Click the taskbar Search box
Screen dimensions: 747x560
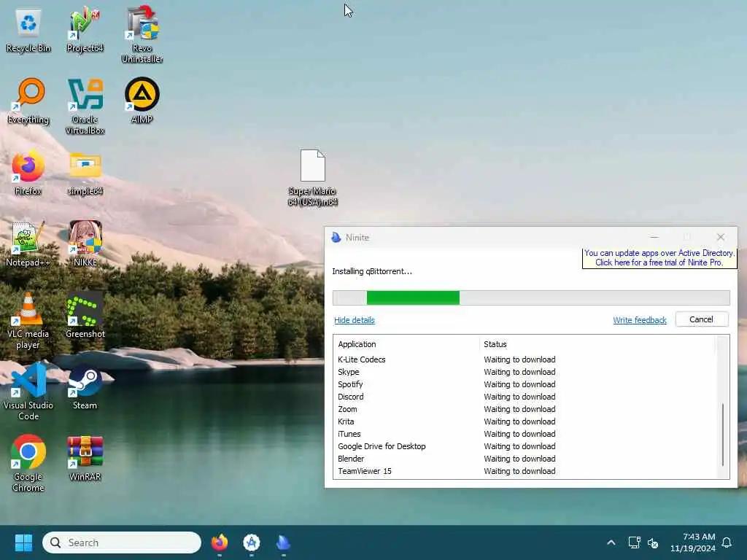122,542
